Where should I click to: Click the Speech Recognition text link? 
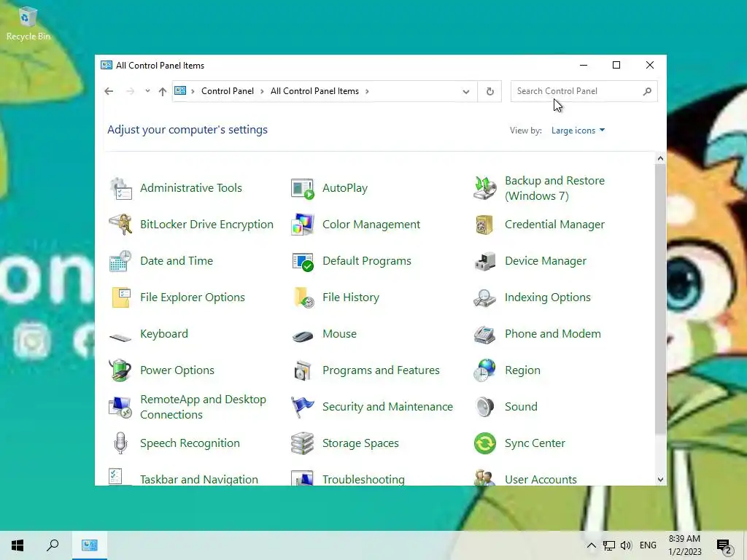pyautogui.click(x=190, y=443)
